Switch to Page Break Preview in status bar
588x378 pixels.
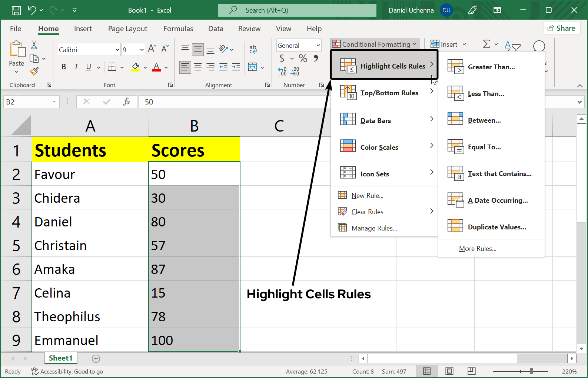pyautogui.click(x=472, y=371)
